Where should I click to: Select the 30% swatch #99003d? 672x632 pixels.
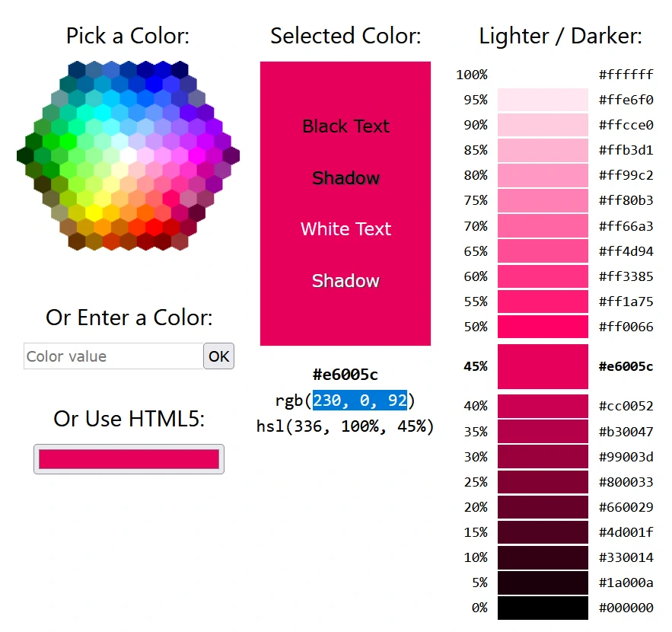[x=543, y=457]
